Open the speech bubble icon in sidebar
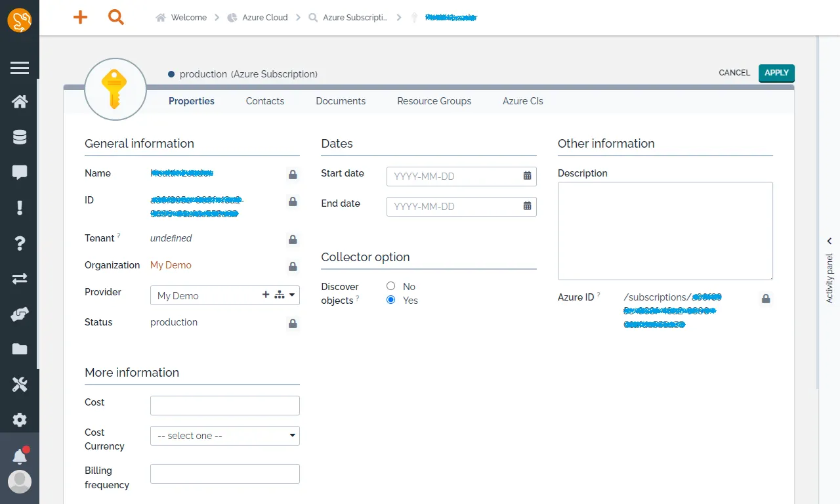 click(20, 173)
